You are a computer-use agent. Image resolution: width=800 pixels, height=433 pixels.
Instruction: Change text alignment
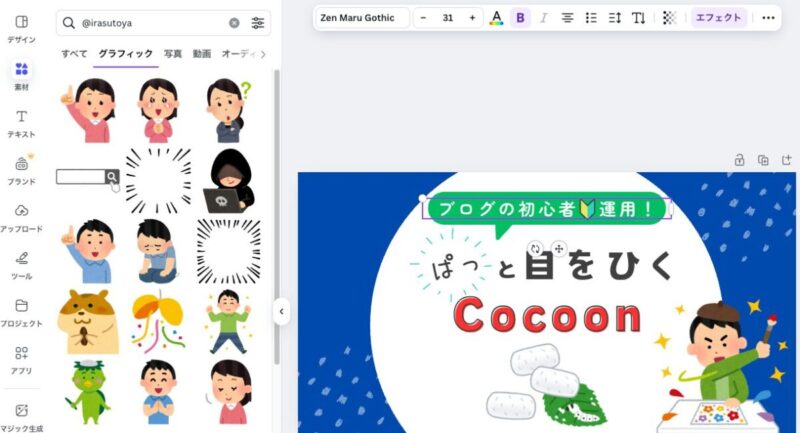pos(567,18)
